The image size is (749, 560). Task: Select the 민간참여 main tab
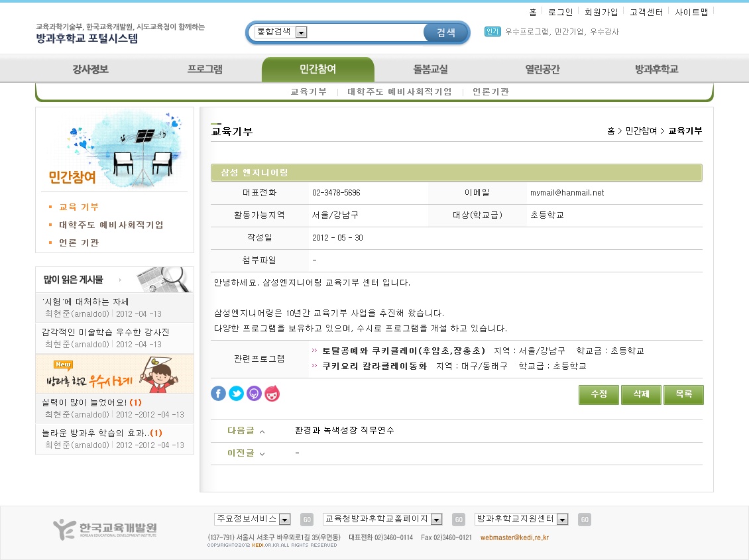pyautogui.click(x=317, y=69)
